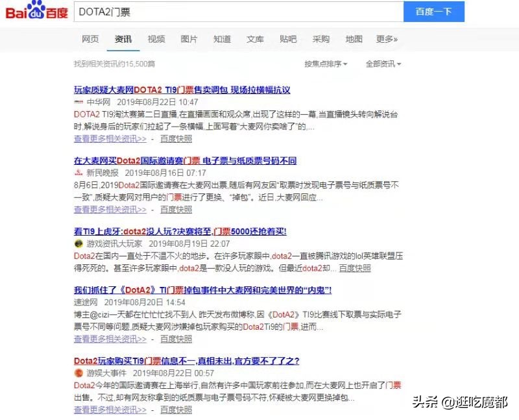519x420 pixels.
Task: Open the 视频 tab
Action: click(156, 39)
